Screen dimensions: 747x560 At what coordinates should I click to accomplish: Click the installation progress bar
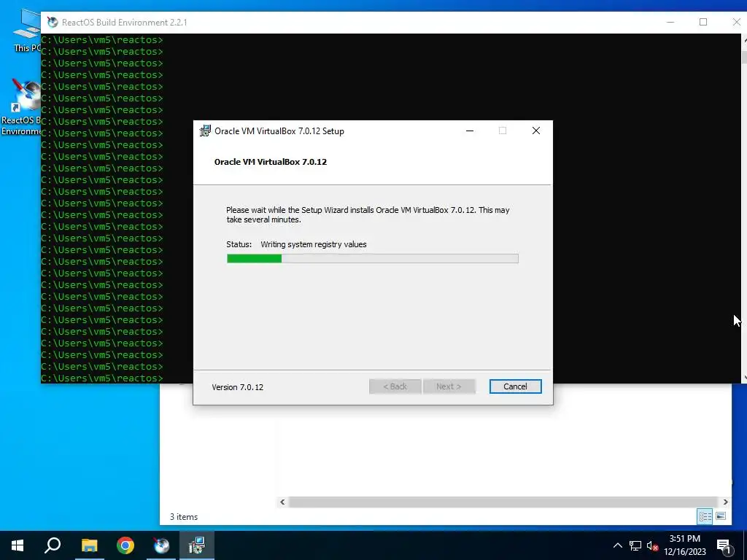[373, 259]
